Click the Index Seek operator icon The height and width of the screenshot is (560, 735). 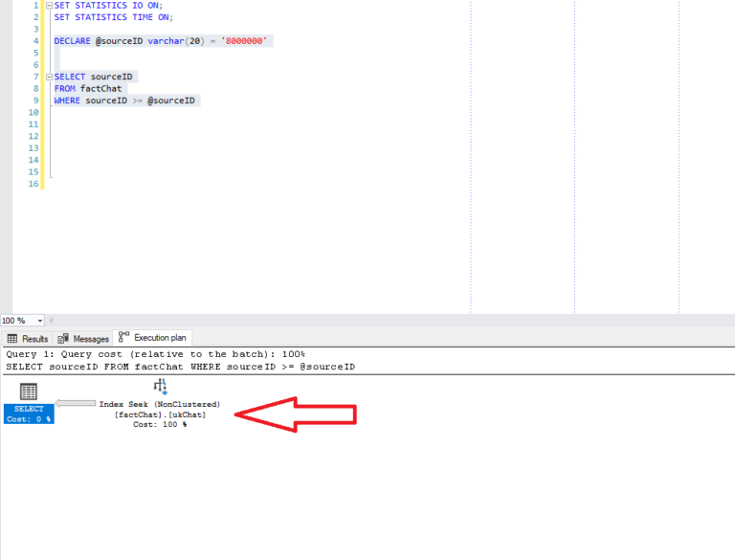(x=160, y=385)
